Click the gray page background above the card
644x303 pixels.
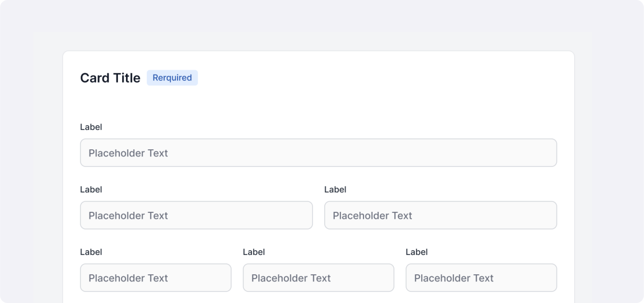319,25
